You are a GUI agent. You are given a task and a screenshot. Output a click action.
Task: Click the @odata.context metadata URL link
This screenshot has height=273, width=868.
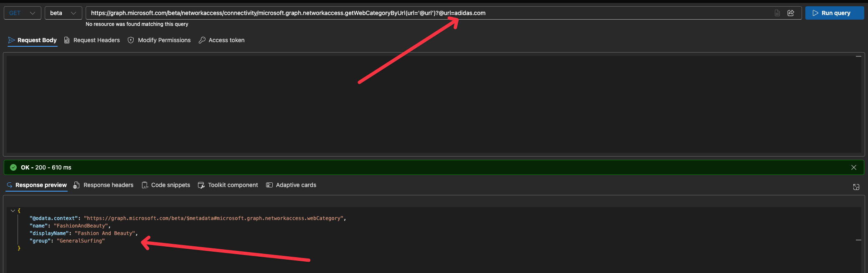coord(213,218)
